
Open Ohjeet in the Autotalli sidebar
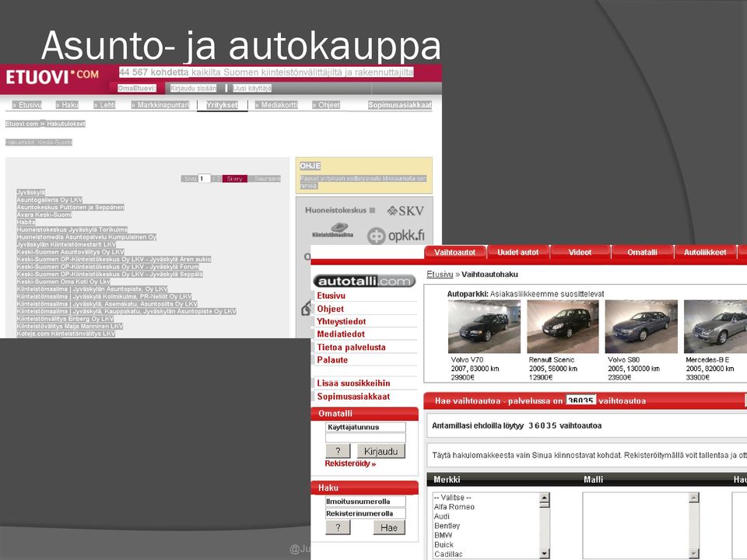tap(330, 309)
